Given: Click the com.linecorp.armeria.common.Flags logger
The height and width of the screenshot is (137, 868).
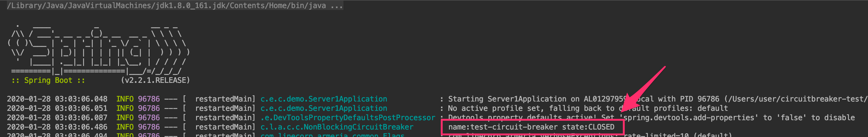Looking at the screenshot, I should pyautogui.click(x=332, y=135).
